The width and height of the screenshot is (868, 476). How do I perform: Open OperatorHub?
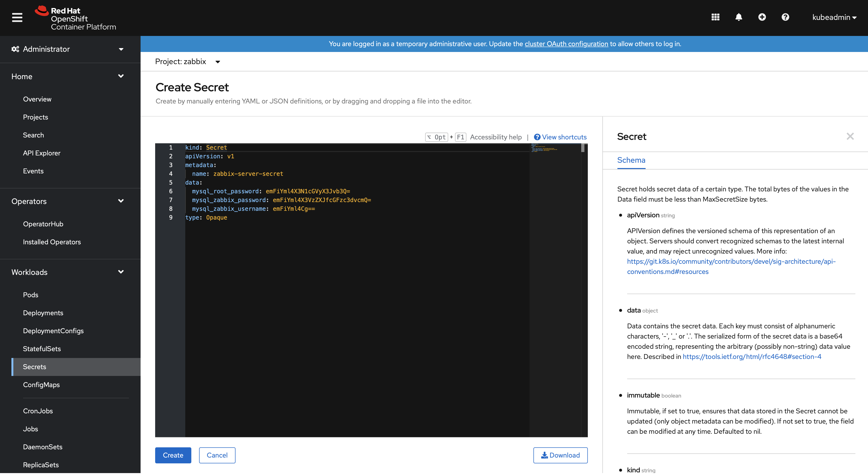[x=43, y=224]
